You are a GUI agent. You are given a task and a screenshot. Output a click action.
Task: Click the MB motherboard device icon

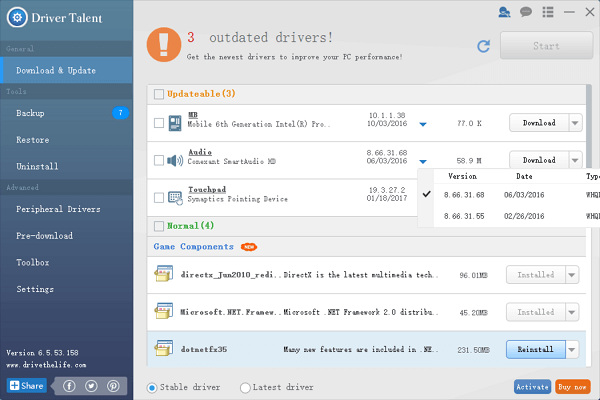[175, 123]
